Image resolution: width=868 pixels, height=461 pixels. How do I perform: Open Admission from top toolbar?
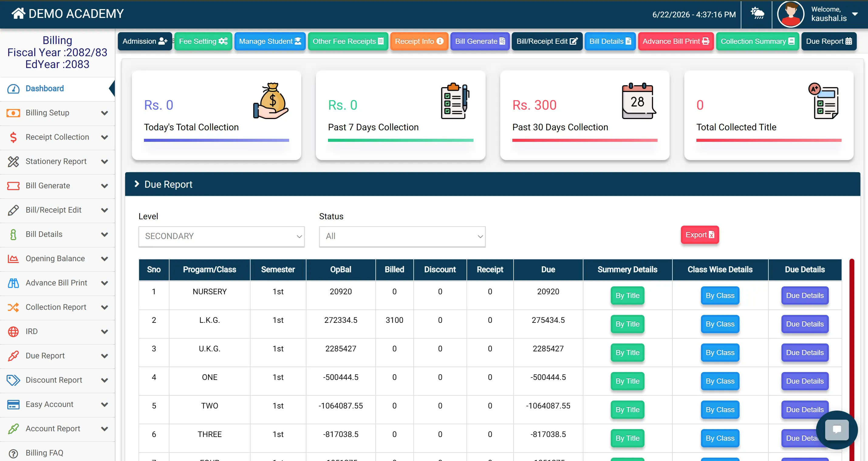(x=145, y=41)
